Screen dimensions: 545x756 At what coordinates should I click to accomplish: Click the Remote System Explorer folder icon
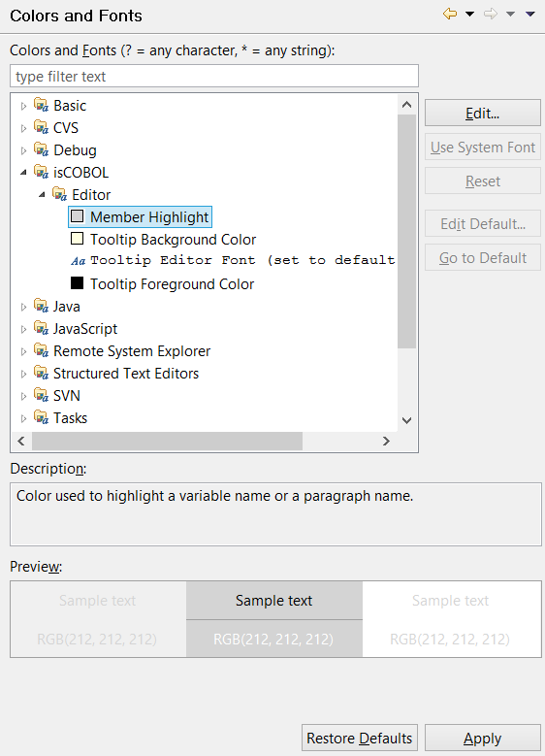click(41, 350)
